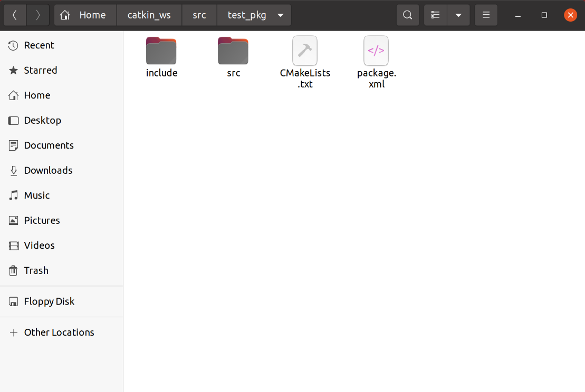The height and width of the screenshot is (392, 585).
Task: Click the Home breadcrumb in path bar
Action: 85,15
